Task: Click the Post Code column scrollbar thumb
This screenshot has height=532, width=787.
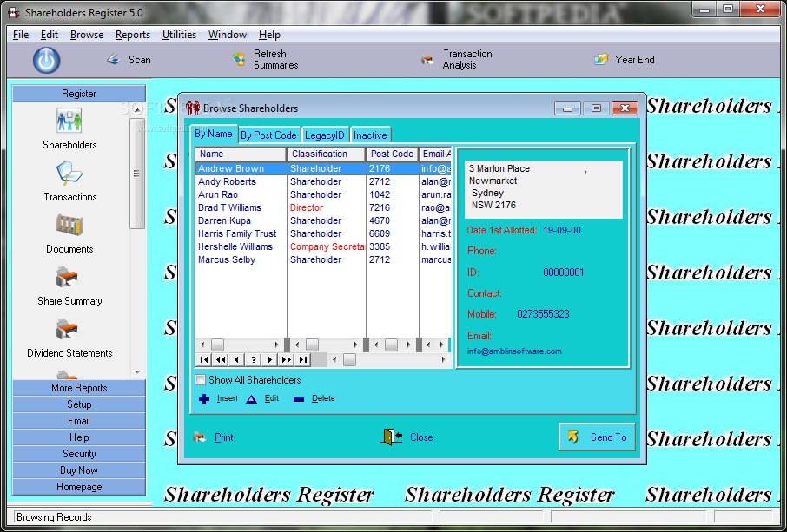Action: point(391,345)
